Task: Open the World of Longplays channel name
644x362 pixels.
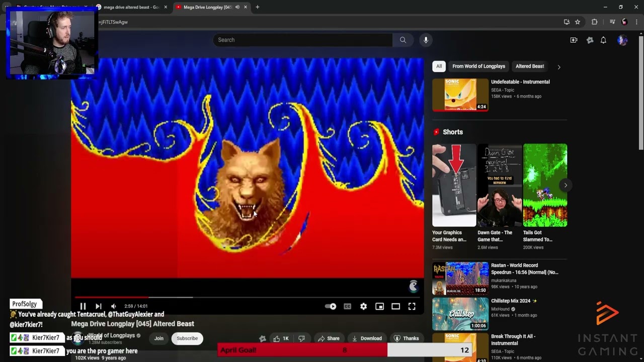Action: click(x=112, y=335)
